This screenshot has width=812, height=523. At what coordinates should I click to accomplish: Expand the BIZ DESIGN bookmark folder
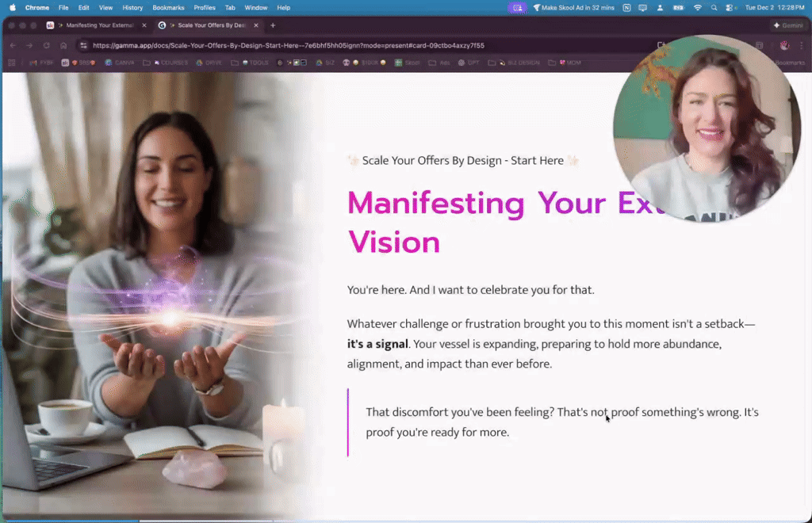point(514,63)
